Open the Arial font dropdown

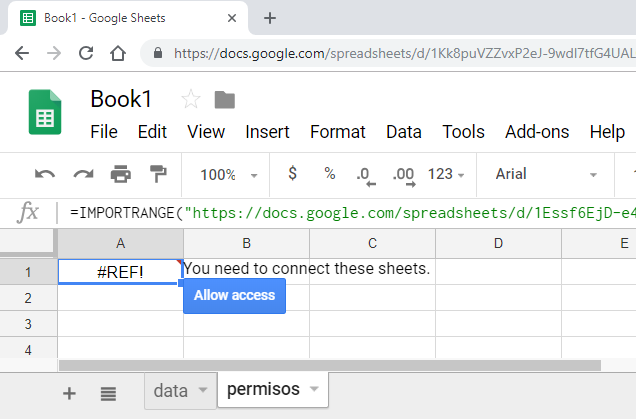[546, 174]
